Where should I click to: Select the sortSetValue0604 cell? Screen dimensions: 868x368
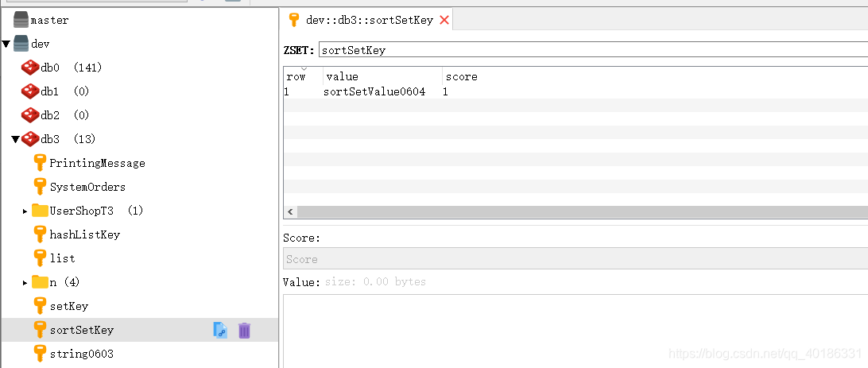click(374, 92)
